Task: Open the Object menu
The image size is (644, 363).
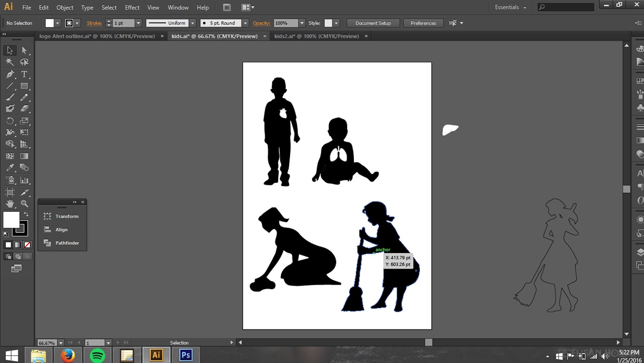Action: 65,7
